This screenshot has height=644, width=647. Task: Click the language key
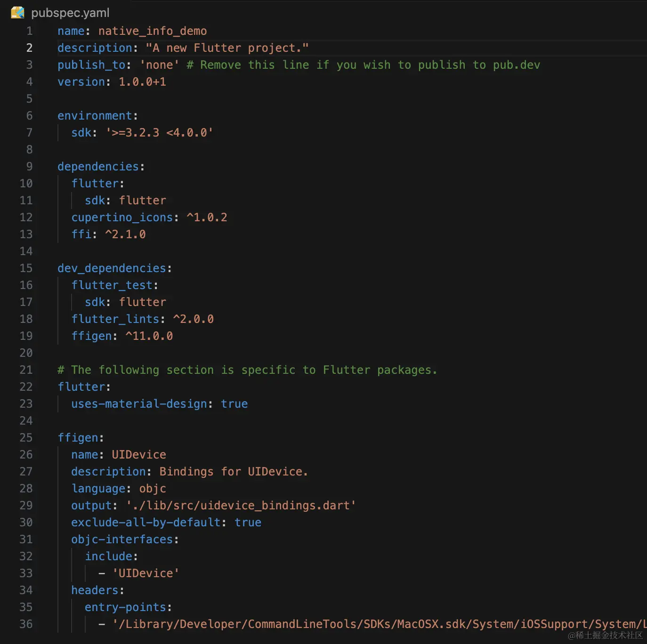pyautogui.click(x=98, y=489)
